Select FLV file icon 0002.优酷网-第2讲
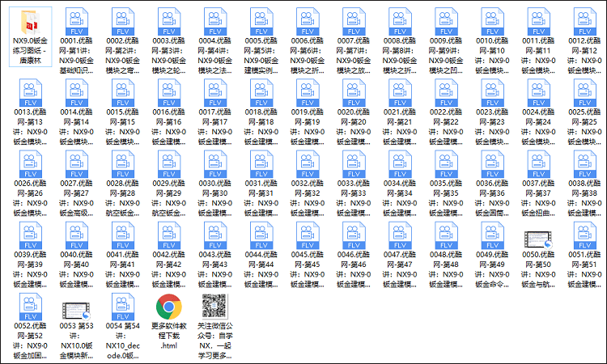Viewport: 607px width, 364px height. (x=123, y=22)
